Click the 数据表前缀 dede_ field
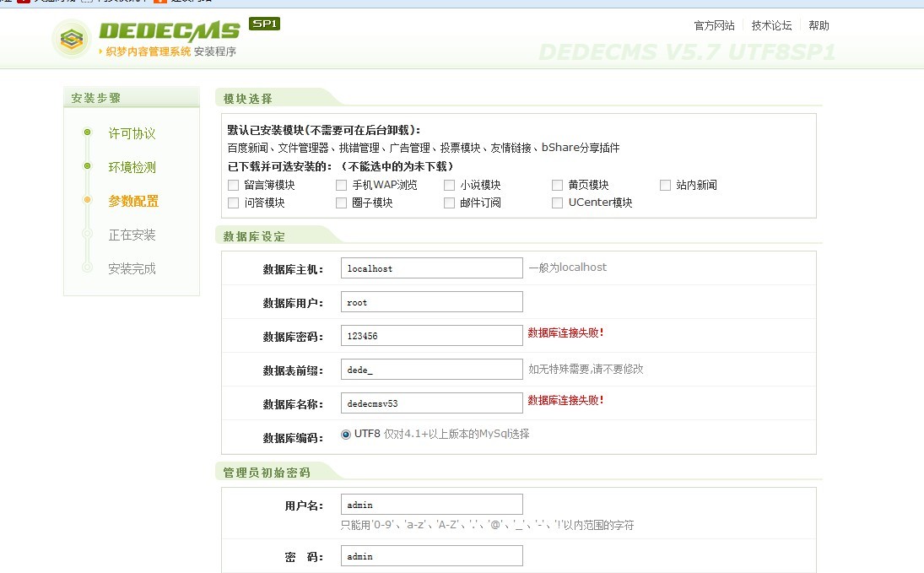924x573 pixels. point(431,370)
